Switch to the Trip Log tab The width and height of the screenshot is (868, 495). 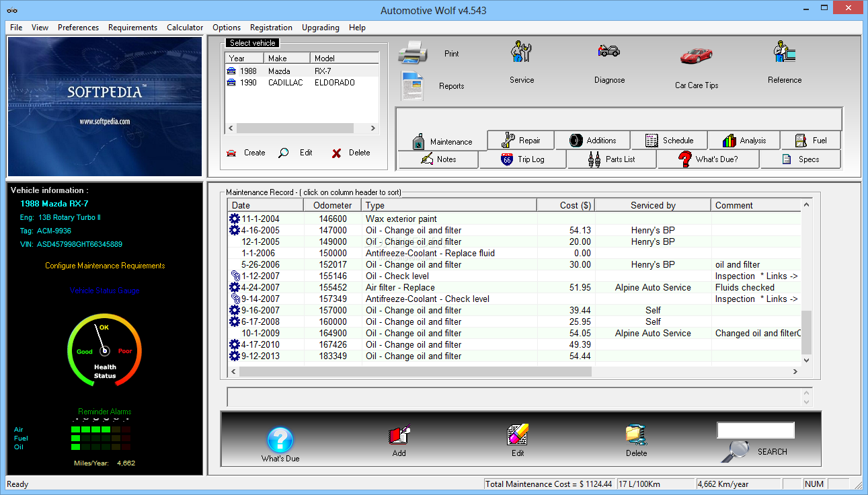[x=522, y=159]
